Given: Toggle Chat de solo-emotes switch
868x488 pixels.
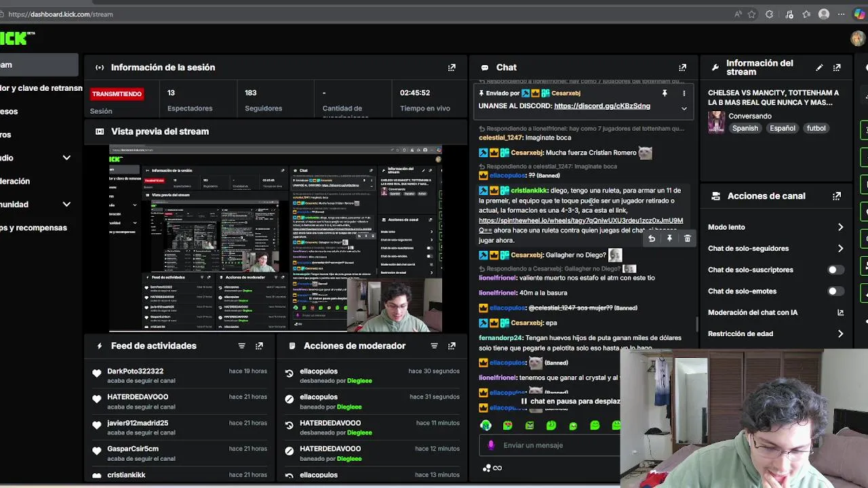Looking at the screenshot, I should click(835, 291).
